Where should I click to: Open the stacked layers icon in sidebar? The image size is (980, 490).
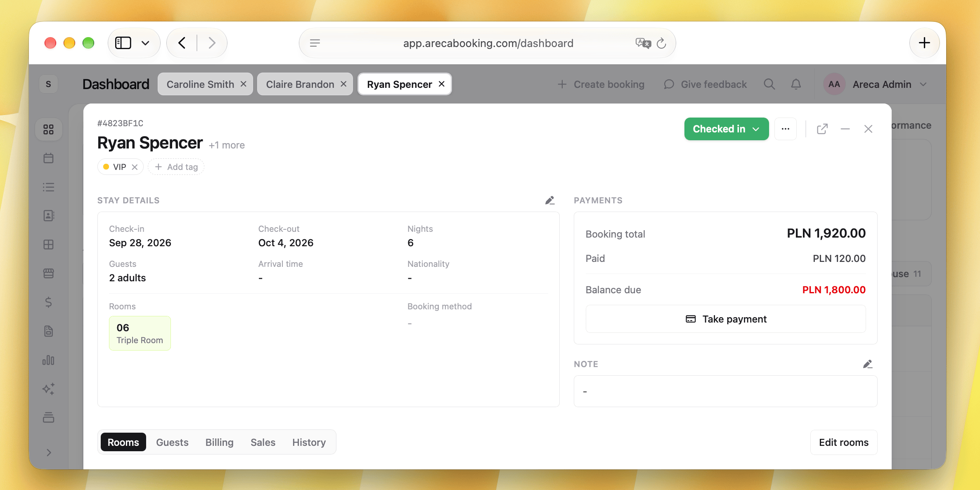tap(49, 417)
